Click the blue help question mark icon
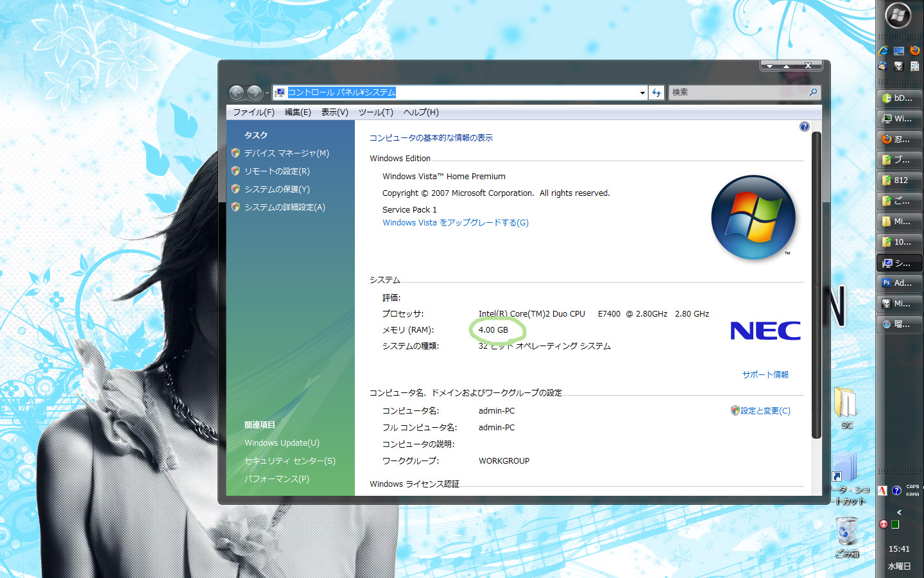Image resolution: width=924 pixels, height=578 pixels. click(x=805, y=127)
